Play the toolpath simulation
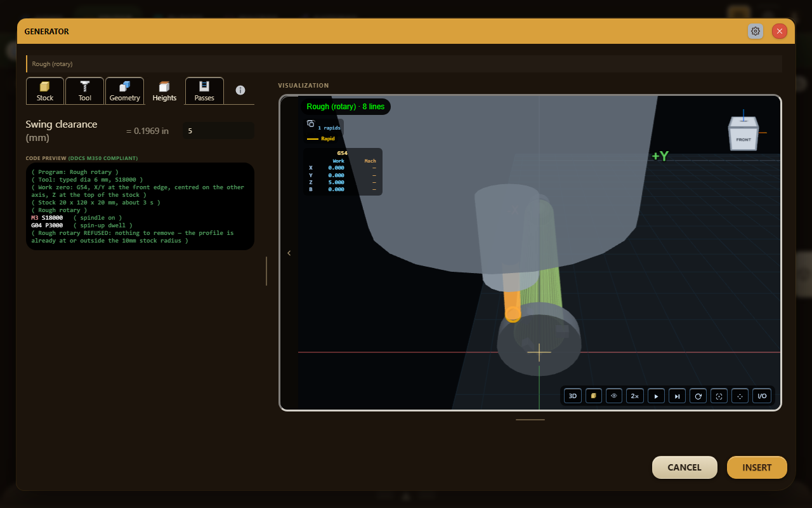Viewport: 812px width, 508px height. 657,396
